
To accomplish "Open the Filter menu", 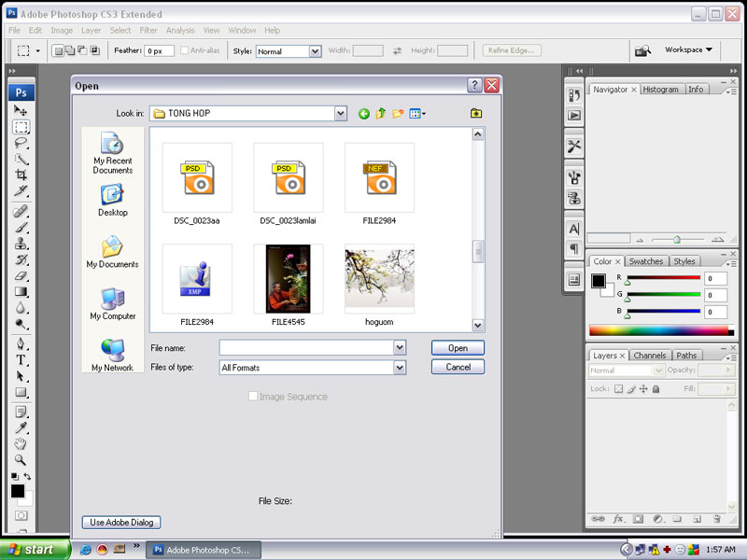I will [148, 30].
